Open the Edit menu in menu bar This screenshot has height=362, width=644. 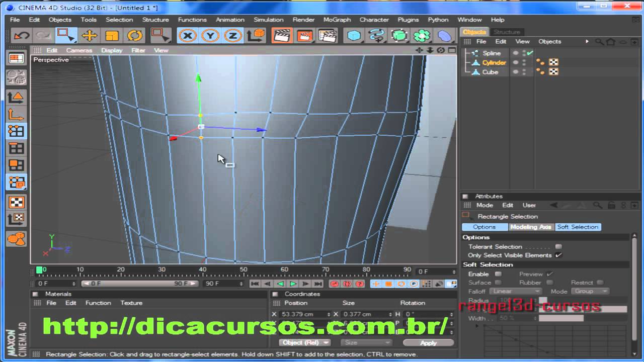(34, 20)
